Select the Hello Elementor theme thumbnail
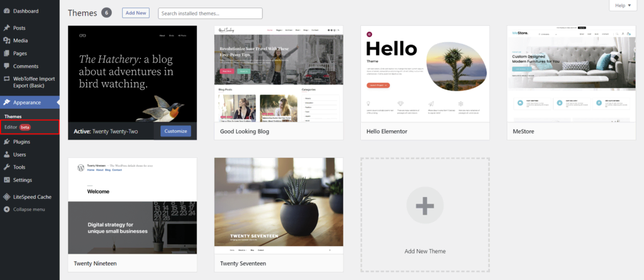This screenshot has height=280, width=644. pos(425,74)
